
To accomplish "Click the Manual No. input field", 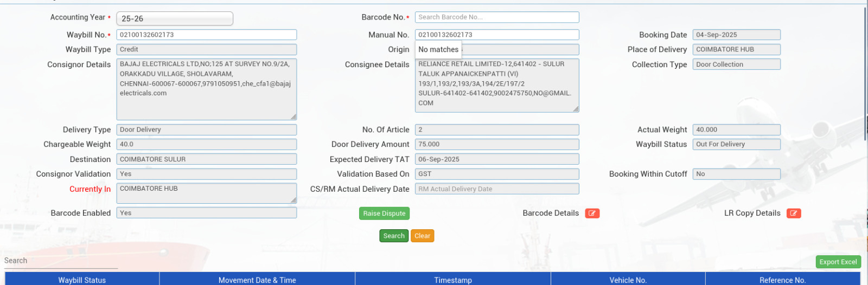I will [496, 35].
